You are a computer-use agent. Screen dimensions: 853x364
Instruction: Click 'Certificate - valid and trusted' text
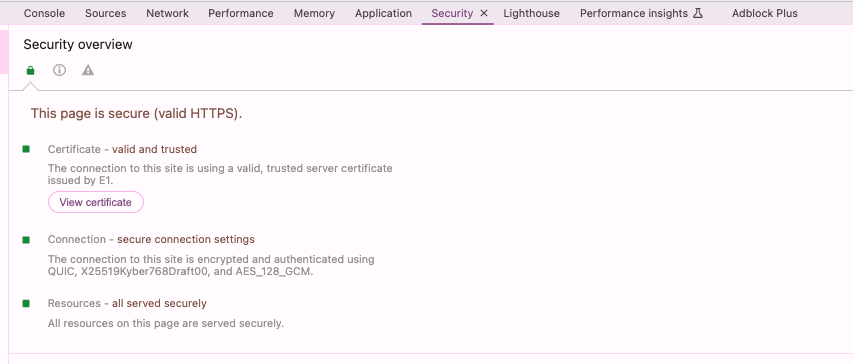[122, 149]
